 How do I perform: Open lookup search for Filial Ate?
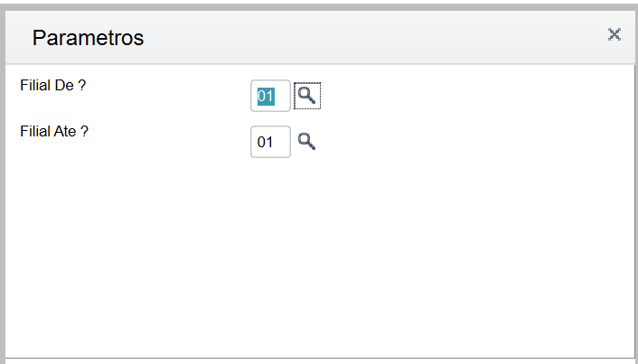coord(306,142)
